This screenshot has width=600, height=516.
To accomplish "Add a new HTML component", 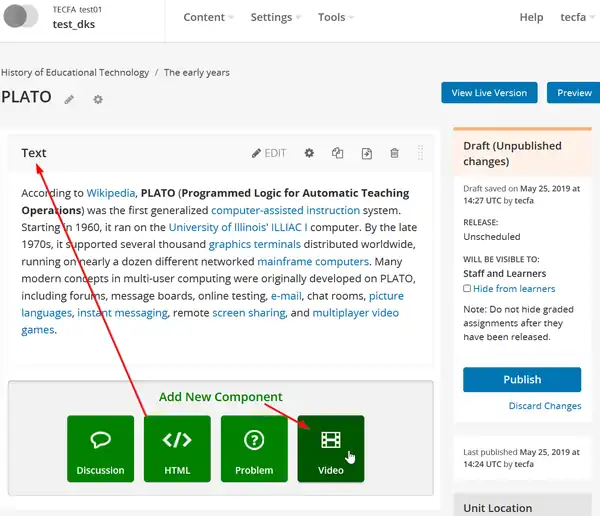I will [177, 448].
